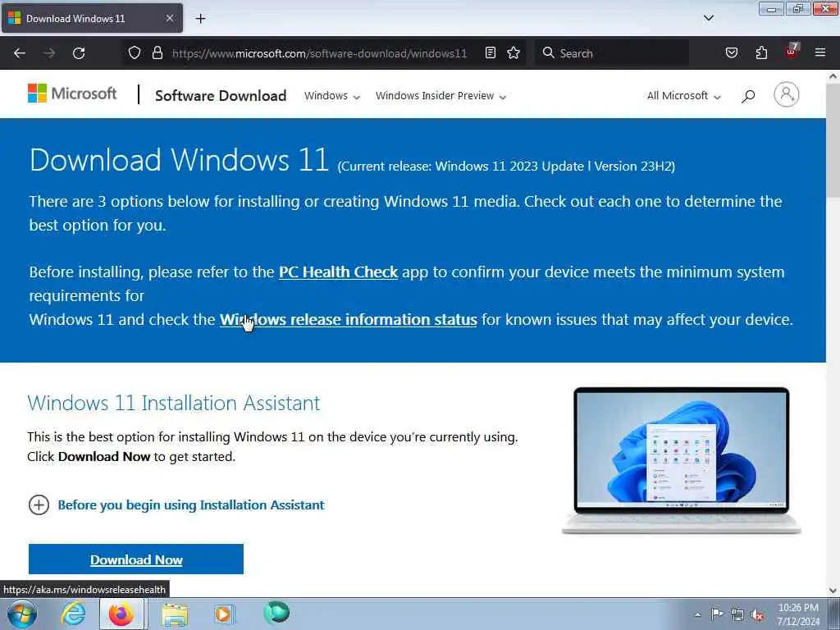
Task: Click the Microsoft logo
Action: click(x=72, y=94)
